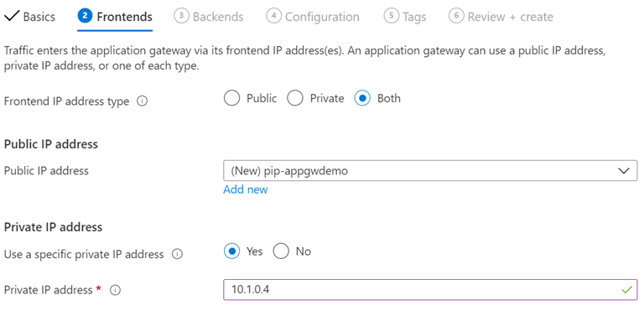The height and width of the screenshot is (316, 644).
Task: Click info icon beside Frontend IP address type
Action: click(x=142, y=101)
